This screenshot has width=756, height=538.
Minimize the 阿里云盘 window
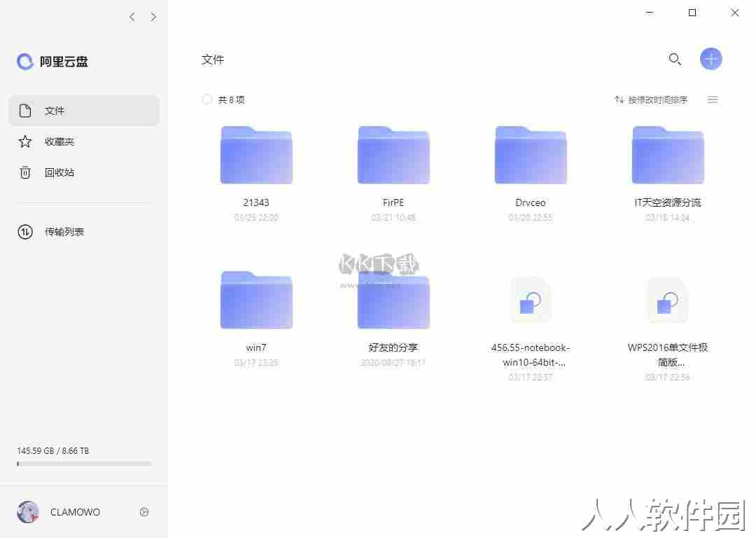650,13
